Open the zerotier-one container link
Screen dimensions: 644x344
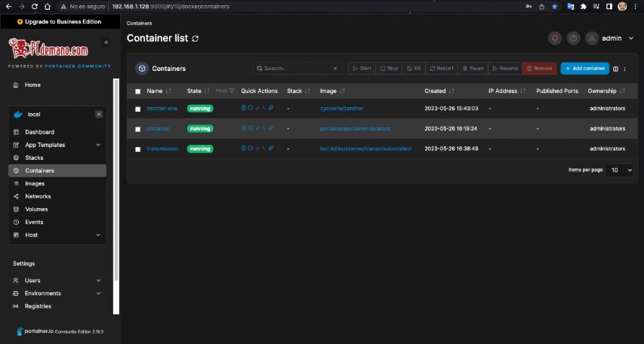[x=162, y=109]
